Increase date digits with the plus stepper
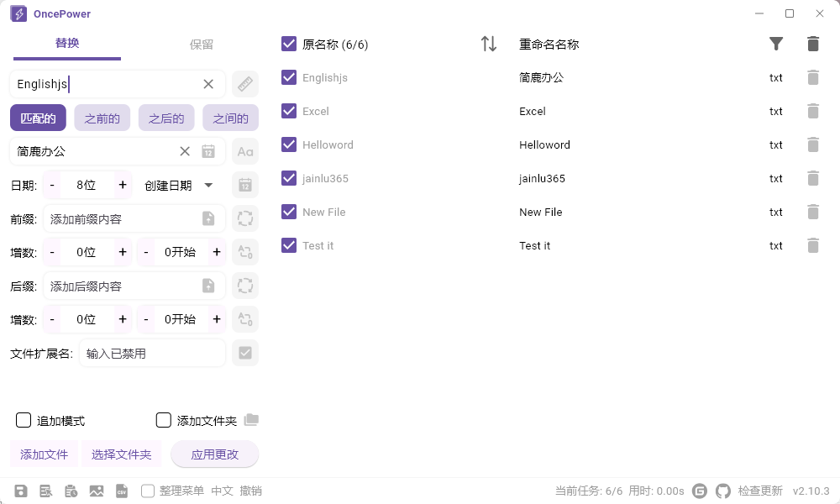This screenshot has height=504, width=840. tap(121, 185)
